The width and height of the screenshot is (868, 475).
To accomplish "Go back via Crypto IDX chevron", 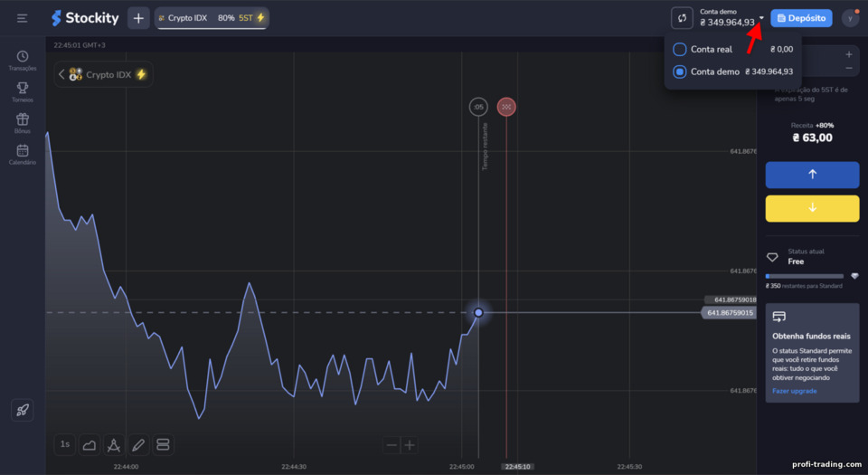I will pos(61,74).
